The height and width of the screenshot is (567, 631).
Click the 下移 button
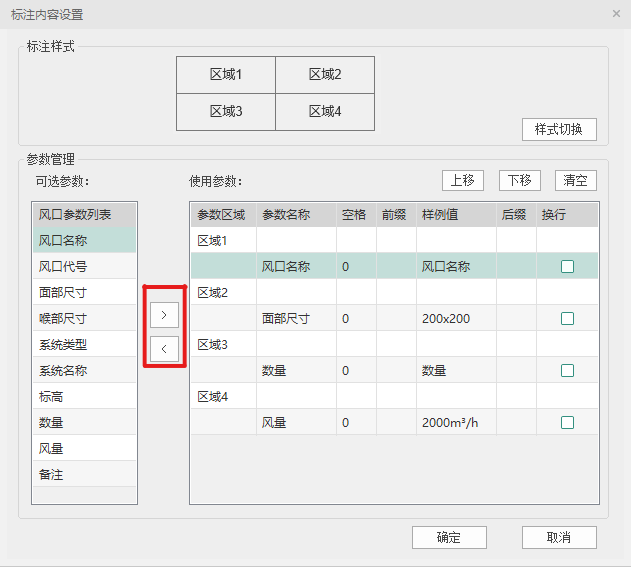point(519,180)
